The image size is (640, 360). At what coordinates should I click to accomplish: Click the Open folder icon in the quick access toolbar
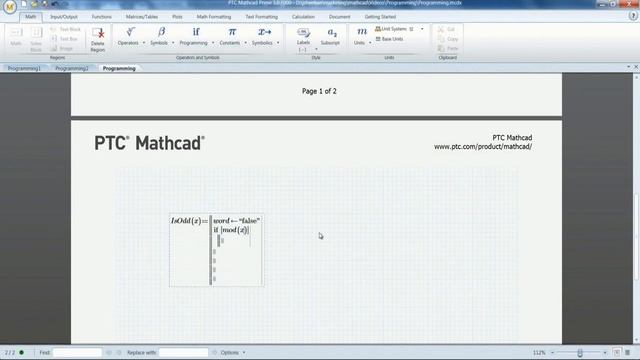click(x=34, y=4)
